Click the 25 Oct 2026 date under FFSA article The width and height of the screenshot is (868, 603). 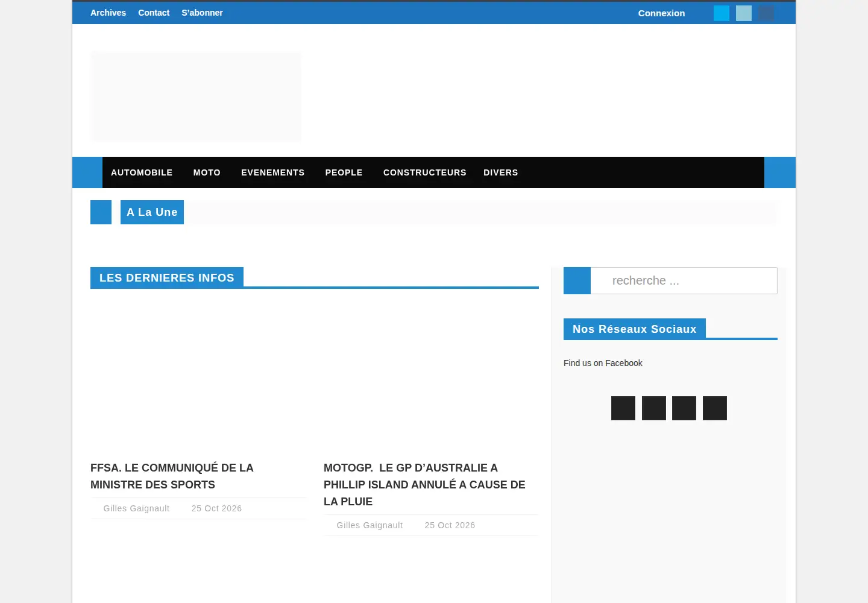216,508
